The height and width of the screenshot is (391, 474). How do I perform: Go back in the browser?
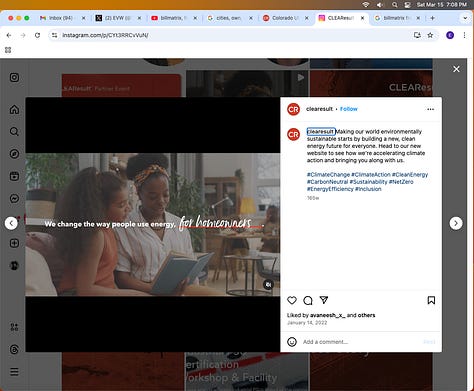[x=9, y=35]
